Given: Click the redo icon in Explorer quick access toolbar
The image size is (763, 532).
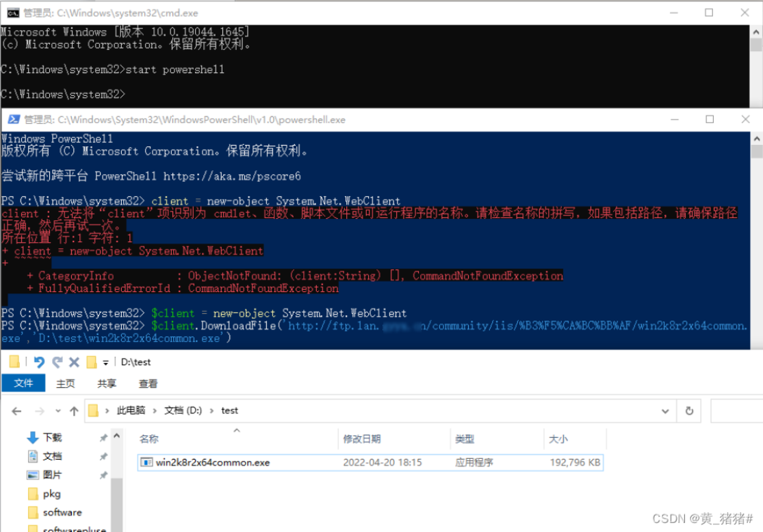Looking at the screenshot, I should [x=57, y=362].
